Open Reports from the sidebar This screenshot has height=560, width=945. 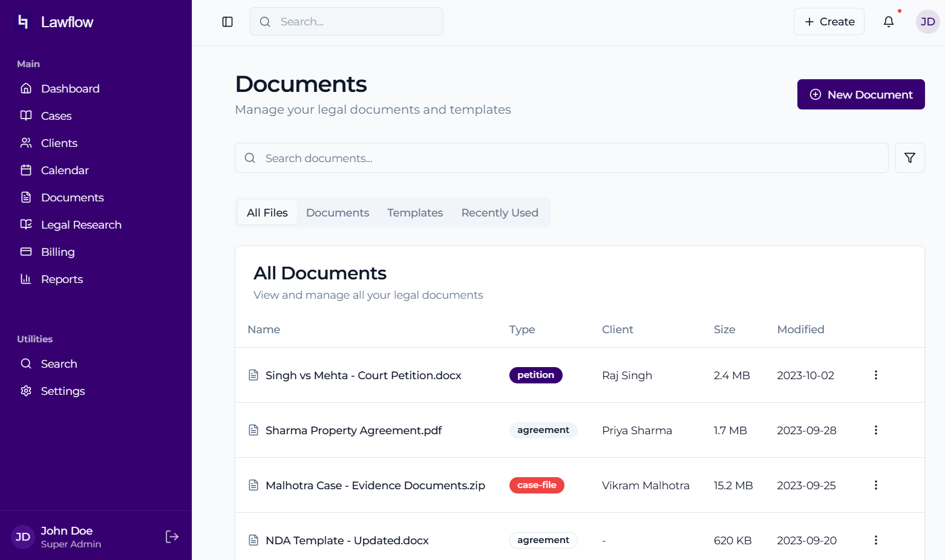[x=62, y=279]
